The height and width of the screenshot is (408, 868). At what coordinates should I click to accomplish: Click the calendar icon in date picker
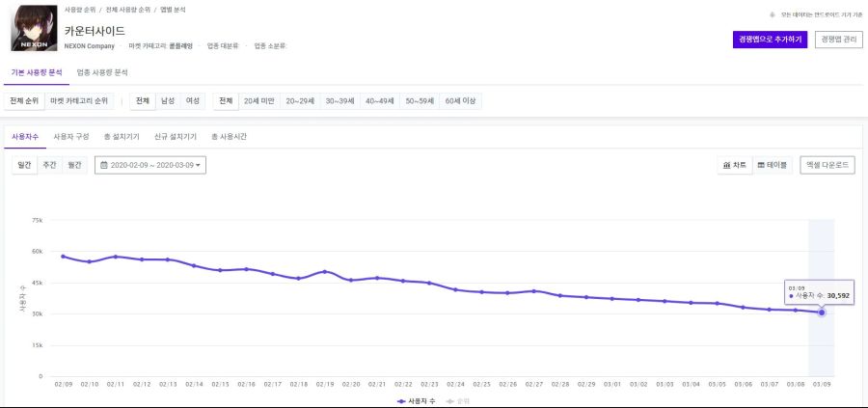click(103, 165)
